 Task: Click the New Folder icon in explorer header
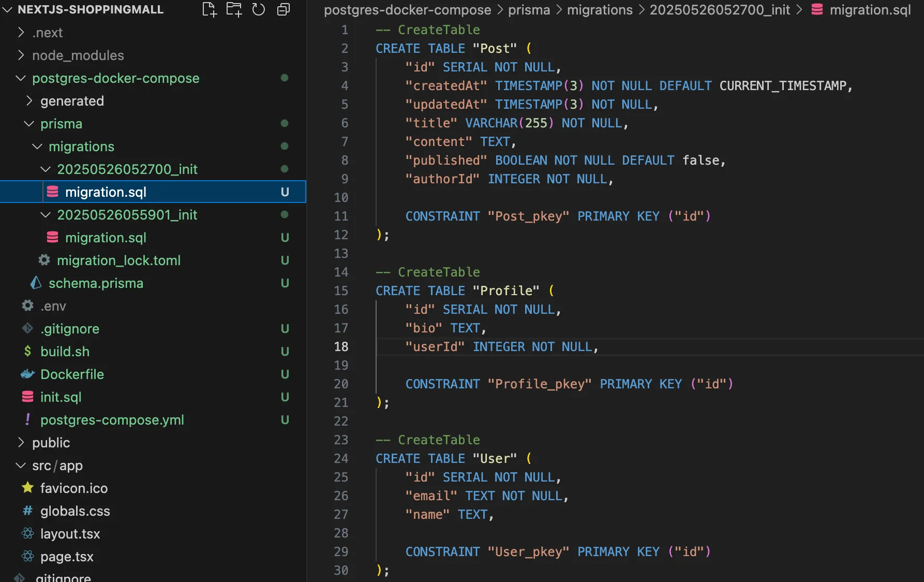[234, 9]
